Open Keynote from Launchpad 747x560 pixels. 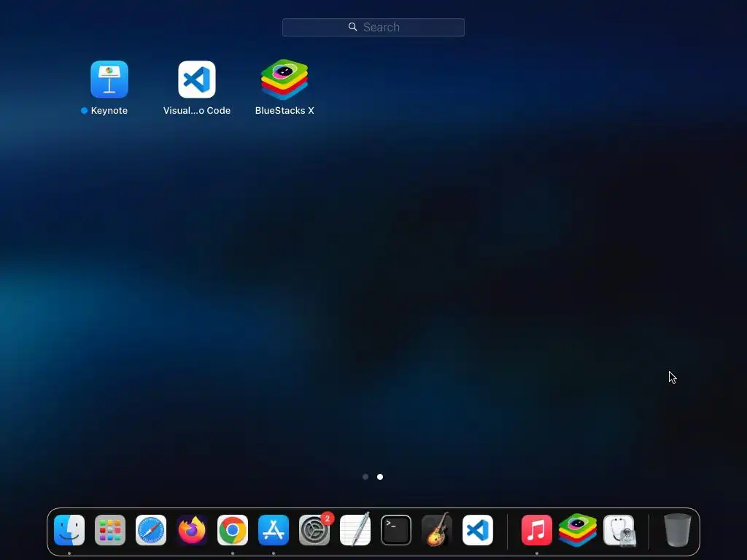point(109,79)
